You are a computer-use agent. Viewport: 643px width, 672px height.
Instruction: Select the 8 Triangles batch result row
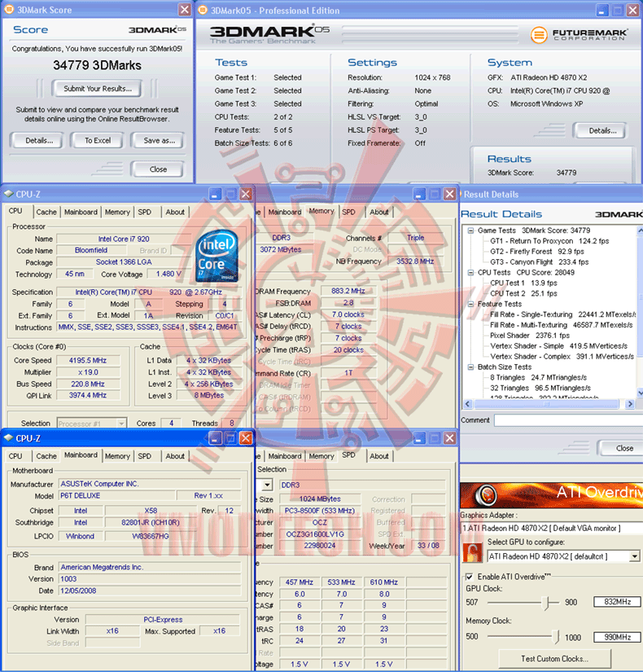tap(538, 378)
